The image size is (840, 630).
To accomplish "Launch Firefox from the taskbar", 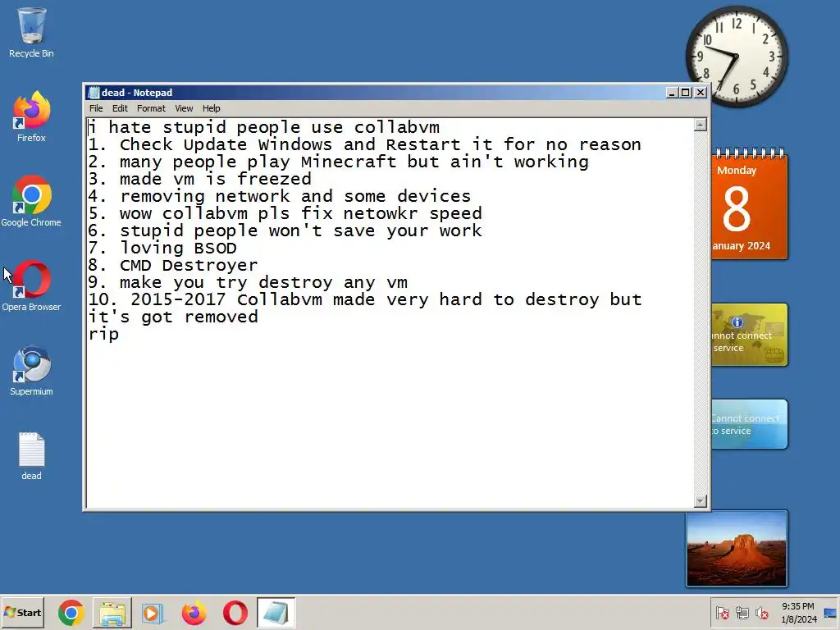I will pyautogui.click(x=194, y=613).
